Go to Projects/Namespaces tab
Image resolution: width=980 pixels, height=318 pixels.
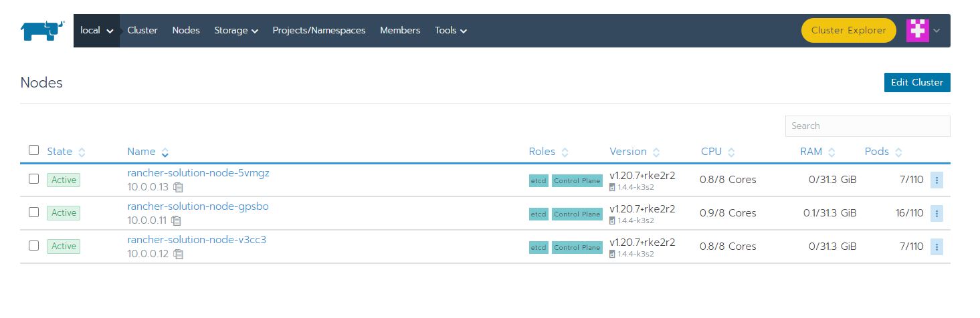318,31
